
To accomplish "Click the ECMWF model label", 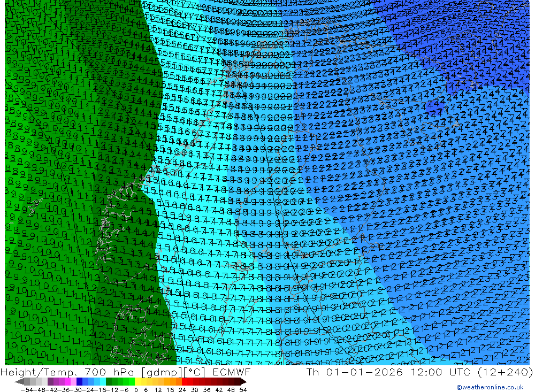I will coord(231,372).
